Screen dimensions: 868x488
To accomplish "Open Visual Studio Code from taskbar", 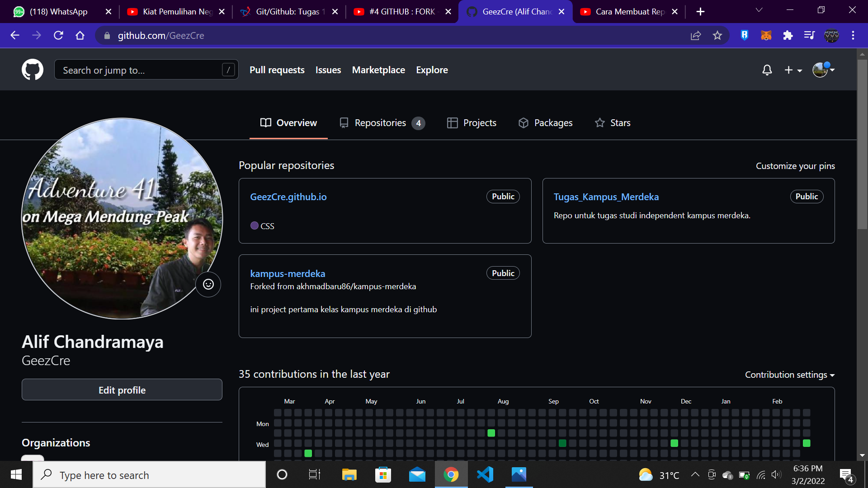I will coord(485,474).
